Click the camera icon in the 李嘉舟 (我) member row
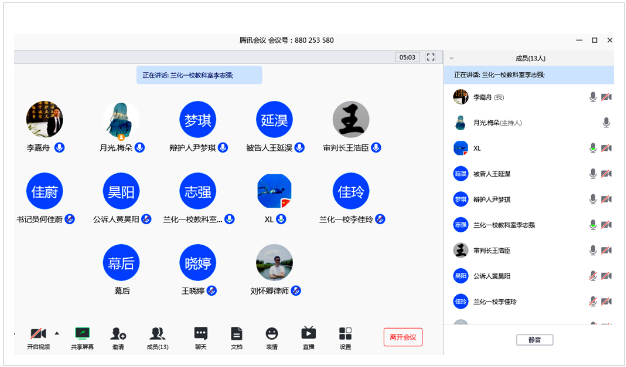This screenshot has height=367, width=626. coord(606,97)
